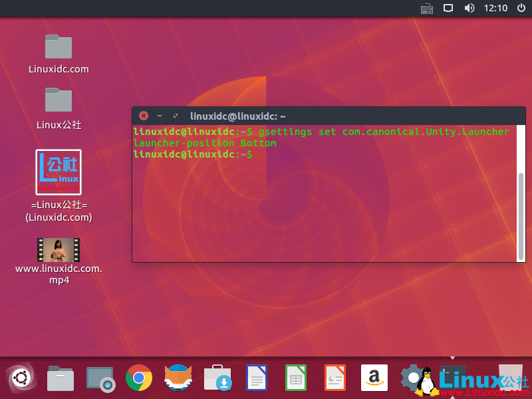The height and width of the screenshot is (399, 532).
Task: Select the Linux公社 desktop folder
Action: tap(59, 108)
